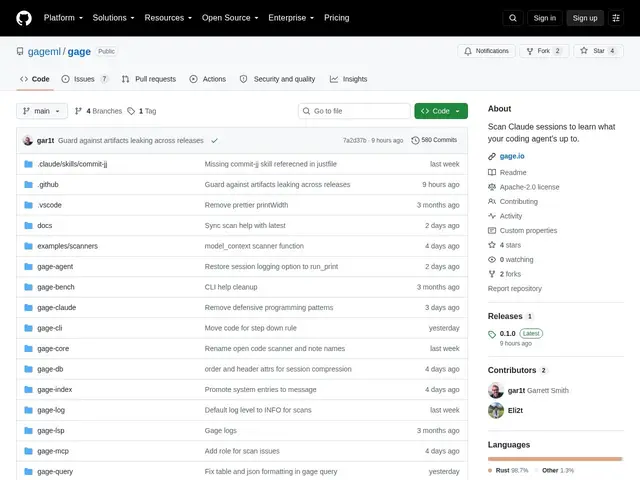This screenshot has height=480, width=640.
Task: Click the release tag icon beside 0.1.0
Action: point(492,334)
